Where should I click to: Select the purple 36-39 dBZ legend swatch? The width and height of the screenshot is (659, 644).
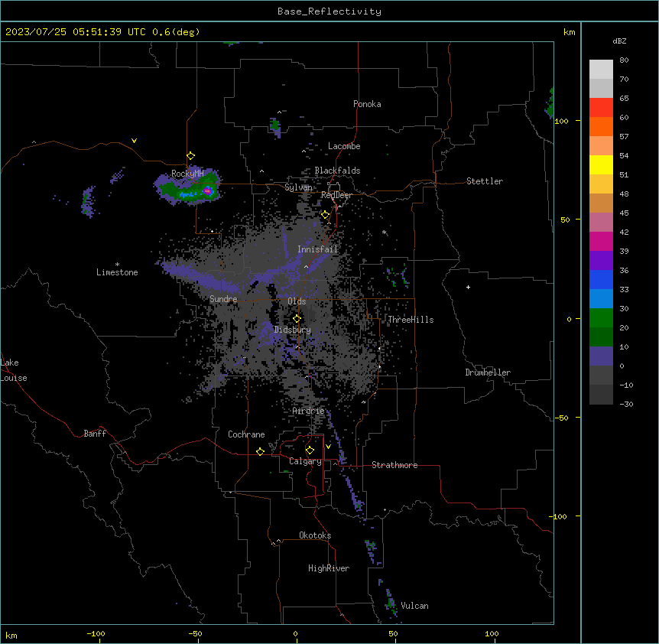(x=601, y=261)
